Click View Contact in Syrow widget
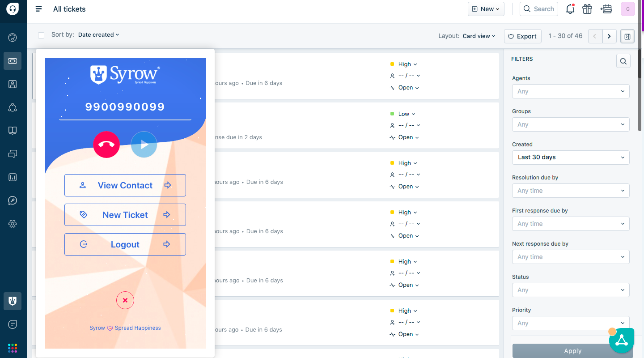 (x=125, y=185)
